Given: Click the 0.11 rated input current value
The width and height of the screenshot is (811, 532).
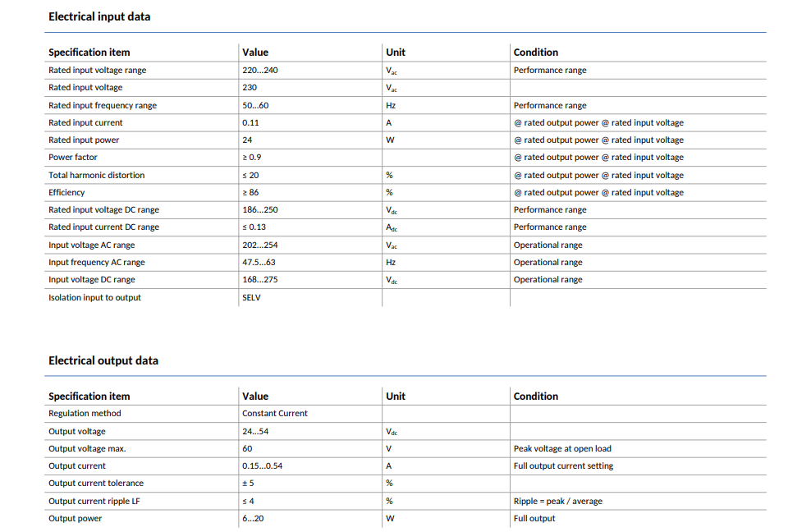Looking at the screenshot, I should click(250, 122).
